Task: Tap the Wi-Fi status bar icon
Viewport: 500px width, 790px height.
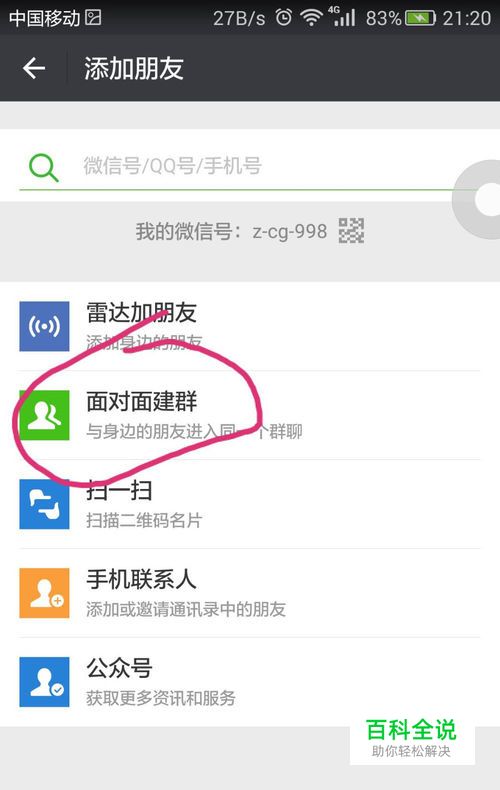Action: [x=311, y=19]
